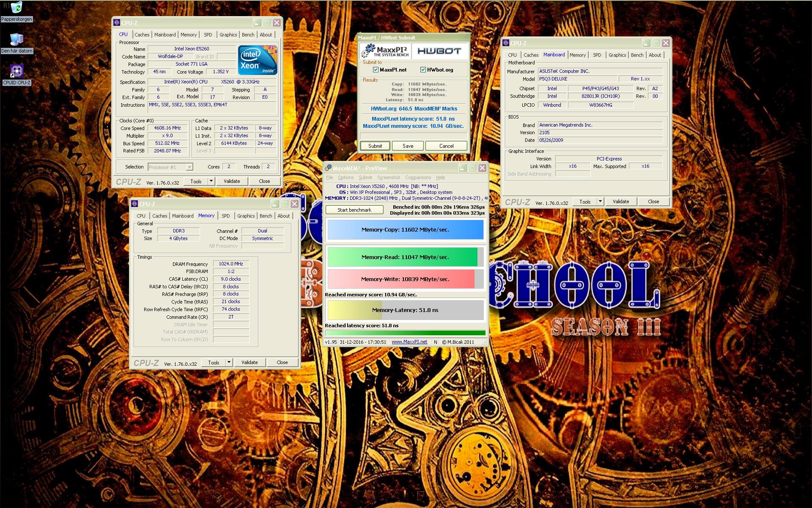Viewport: 812px width, 508px height.
Task: Click the Memory-Read result bar
Action: click(x=405, y=257)
